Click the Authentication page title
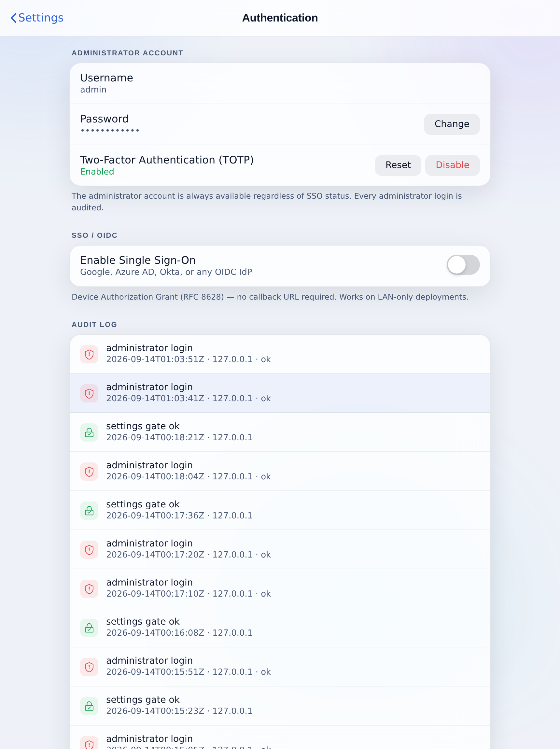The image size is (560, 749). point(280,18)
